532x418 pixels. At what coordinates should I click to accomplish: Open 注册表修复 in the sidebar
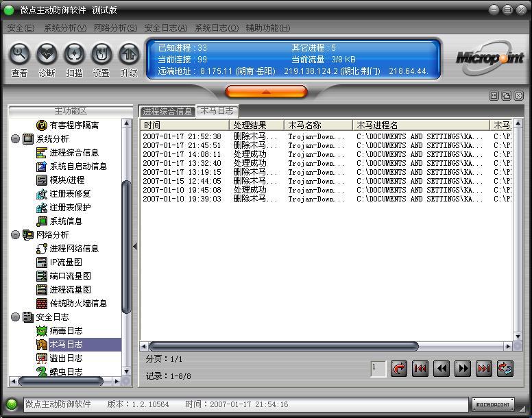pyautogui.click(x=64, y=194)
